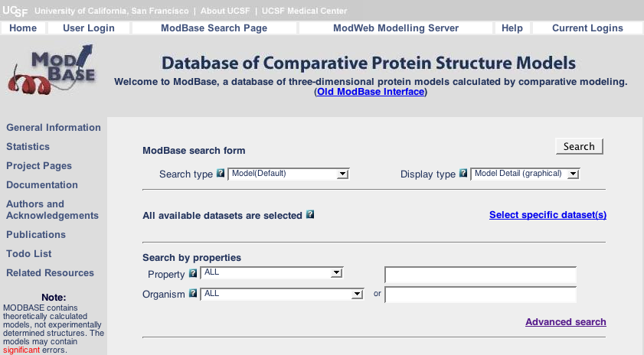Click Select specific dataset(s) link
Screen dimensions: 644x355
click(548, 215)
